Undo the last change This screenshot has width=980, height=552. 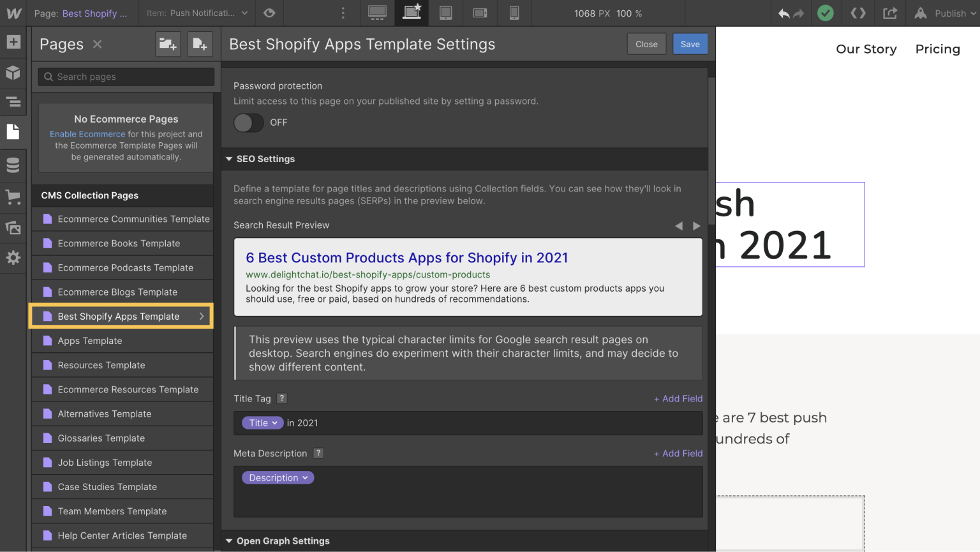[784, 13]
